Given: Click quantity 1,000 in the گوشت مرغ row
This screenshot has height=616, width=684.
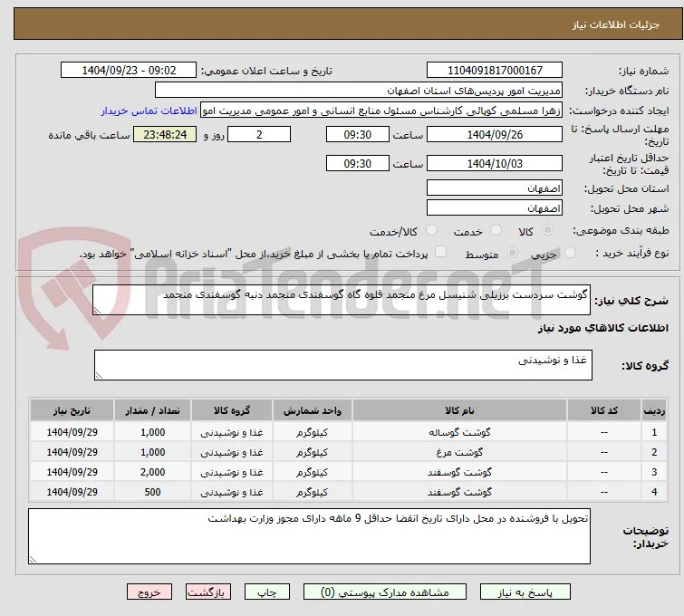Looking at the screenshot, I should tap(153, 452).
